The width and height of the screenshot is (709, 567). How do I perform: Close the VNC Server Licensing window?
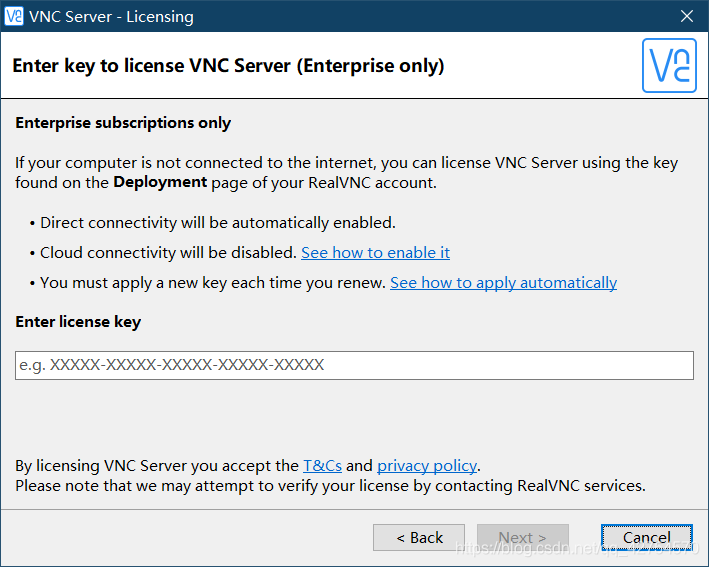pos(687,16)
